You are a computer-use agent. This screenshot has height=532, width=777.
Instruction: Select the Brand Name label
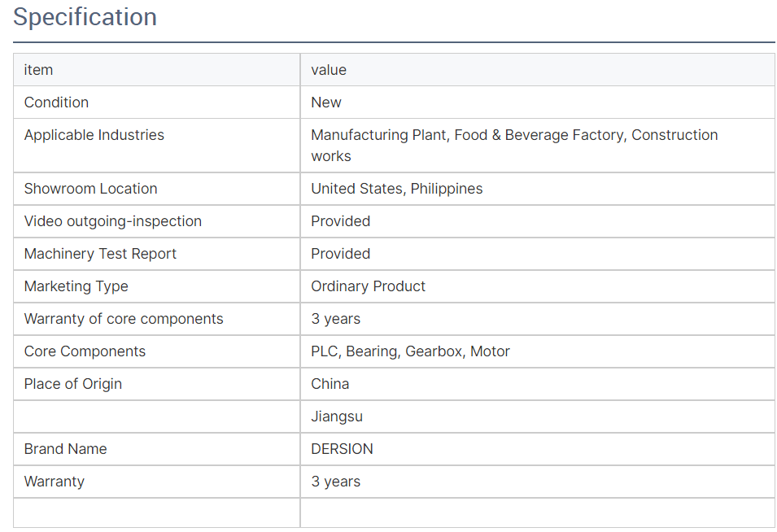[x=65, y=449]
